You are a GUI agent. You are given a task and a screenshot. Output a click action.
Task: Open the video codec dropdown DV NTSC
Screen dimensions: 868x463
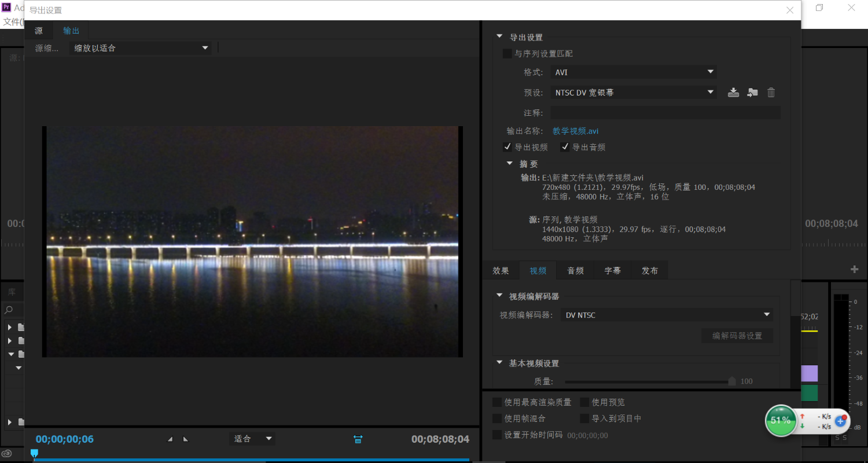click(667, 315)
